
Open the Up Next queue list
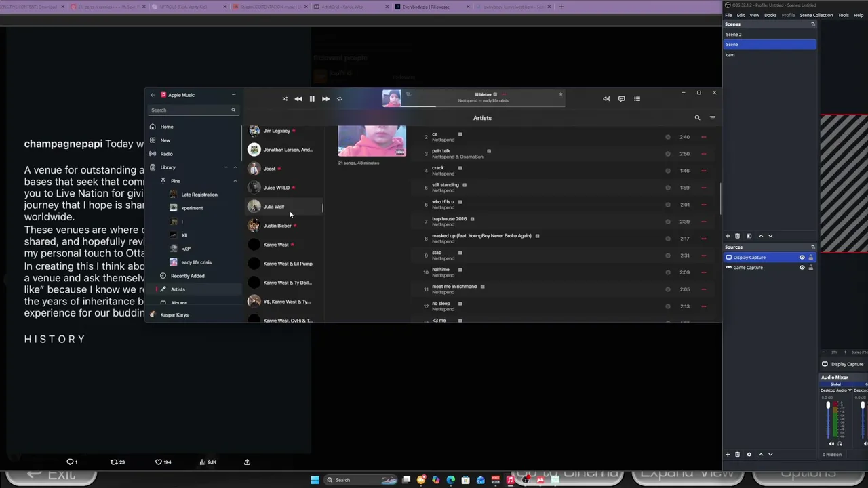tap(637, 99)
